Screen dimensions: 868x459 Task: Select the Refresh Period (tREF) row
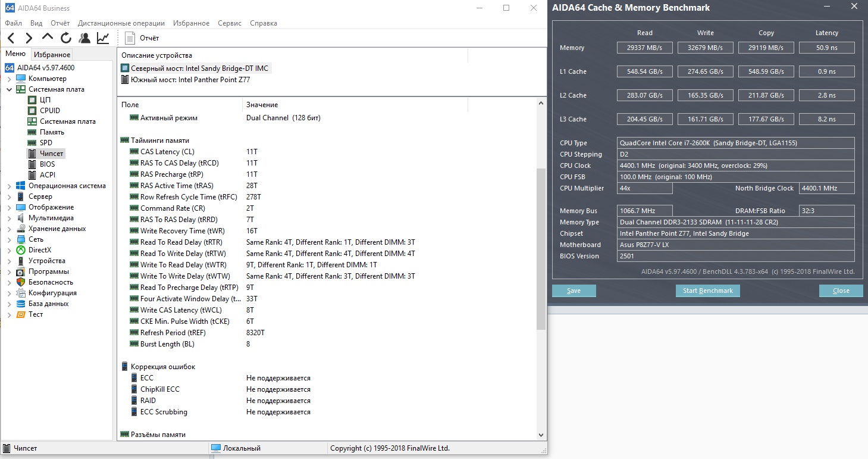tap(327, 333)
